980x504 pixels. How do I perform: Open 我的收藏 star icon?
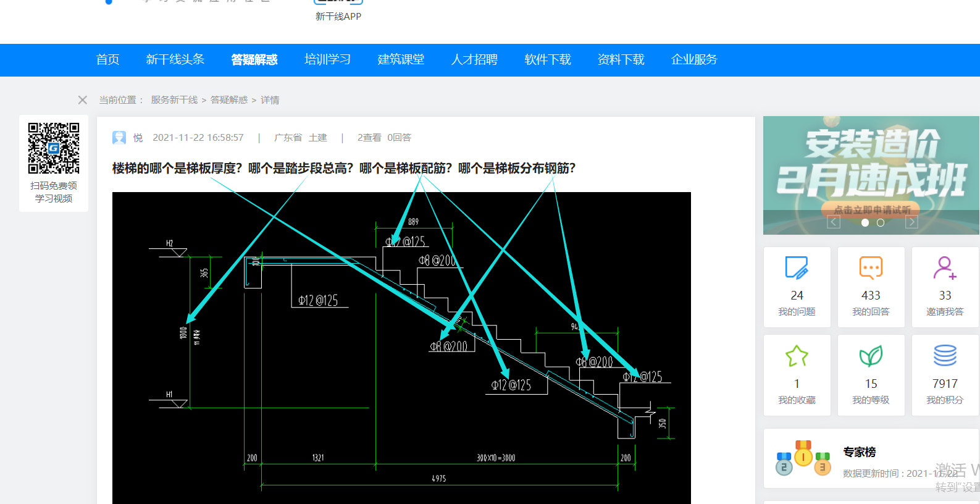797,356
